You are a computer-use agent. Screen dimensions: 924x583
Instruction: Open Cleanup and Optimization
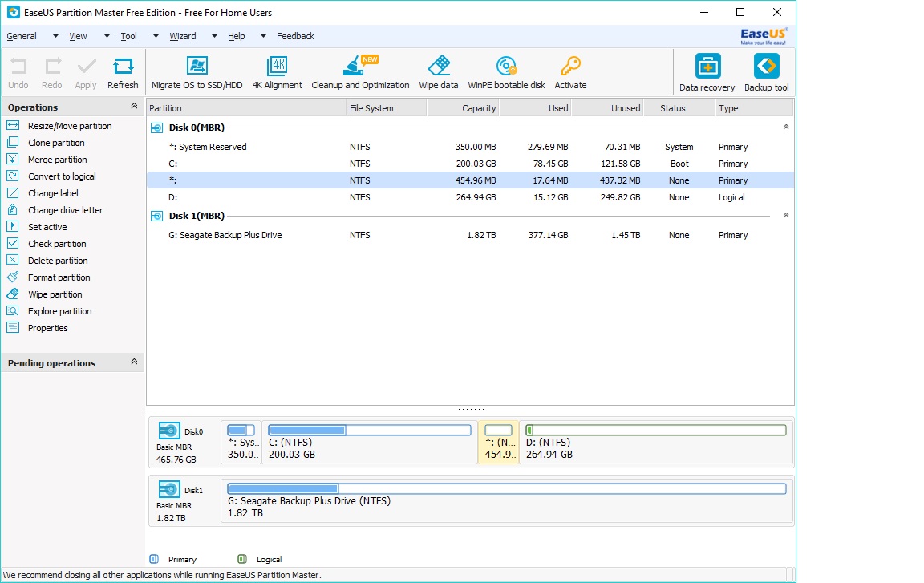click(x=360, y=73)
